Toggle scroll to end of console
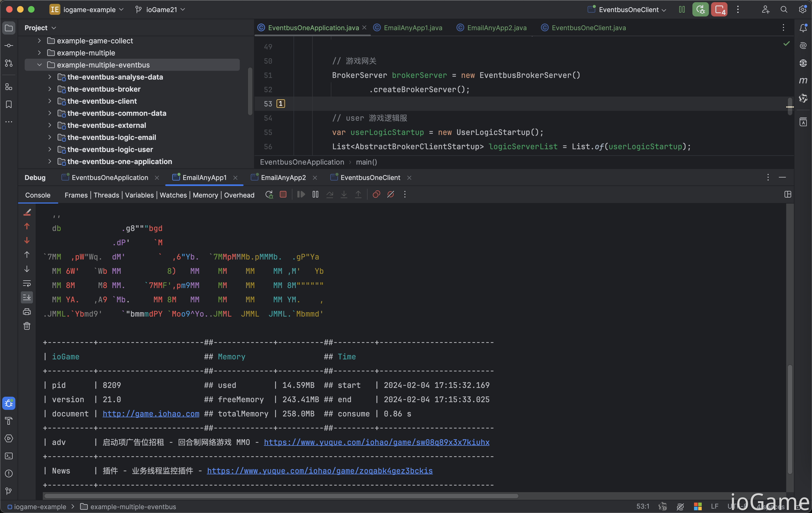 (27, 297)
